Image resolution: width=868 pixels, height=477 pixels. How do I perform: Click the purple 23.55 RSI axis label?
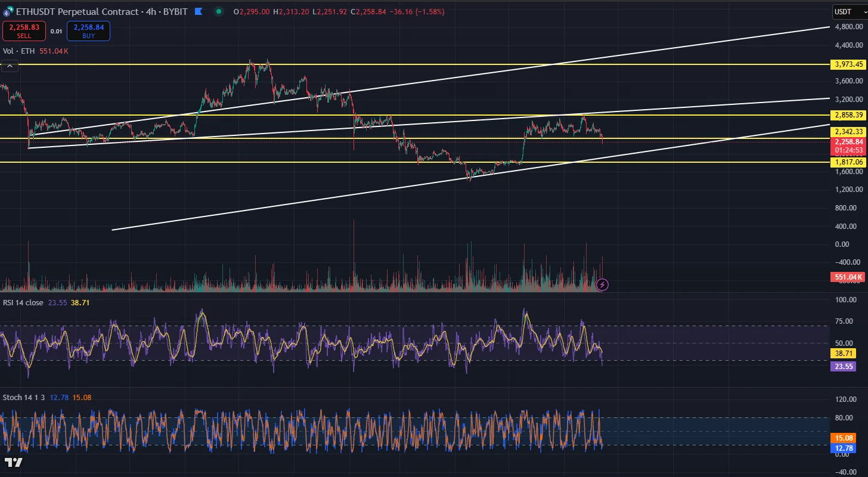(x=843, y=367)
